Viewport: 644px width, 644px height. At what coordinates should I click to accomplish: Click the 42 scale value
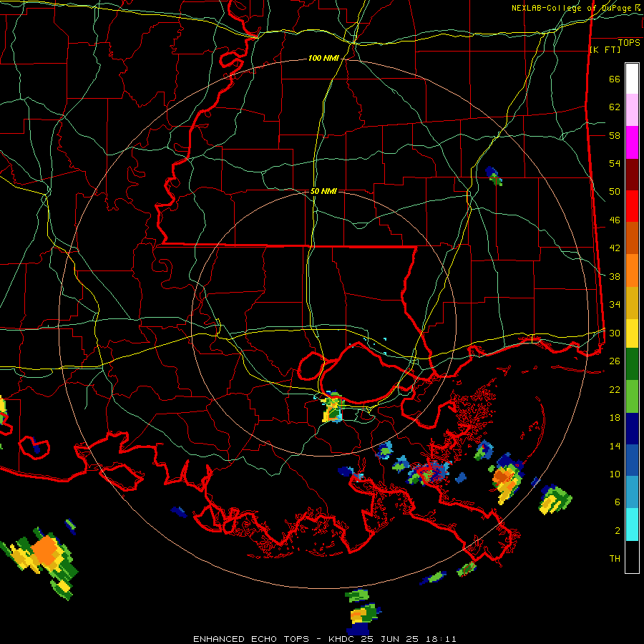pos(615,248)
